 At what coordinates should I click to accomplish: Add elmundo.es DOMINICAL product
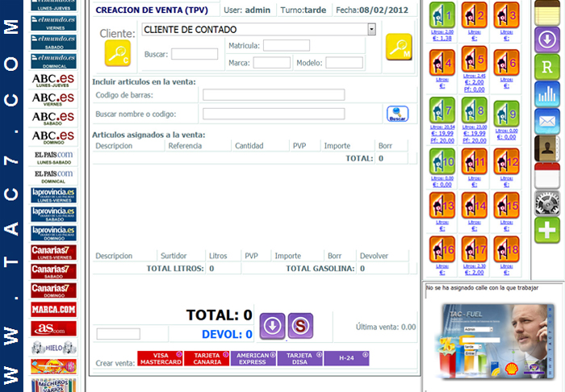point(54,61)
